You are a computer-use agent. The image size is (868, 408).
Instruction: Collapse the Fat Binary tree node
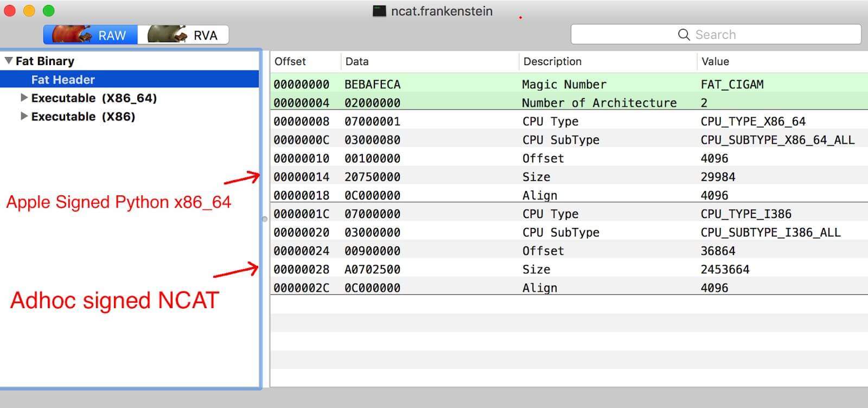pyautogui.click(x=9, y=61)
